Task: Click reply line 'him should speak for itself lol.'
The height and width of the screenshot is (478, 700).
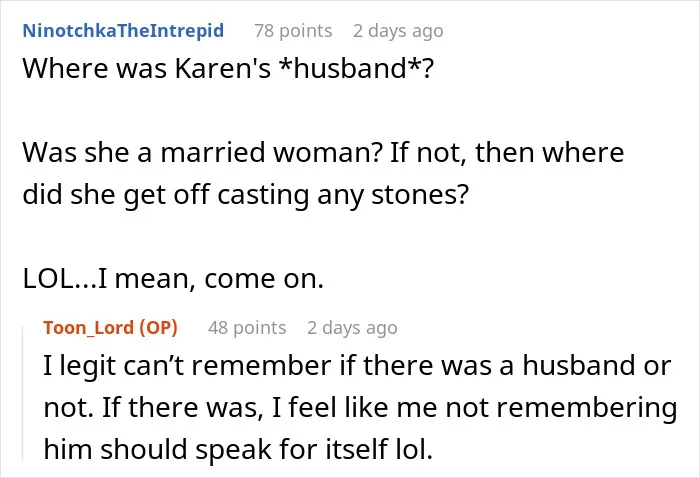Action: pyautogui.click(x=238, y=449)
